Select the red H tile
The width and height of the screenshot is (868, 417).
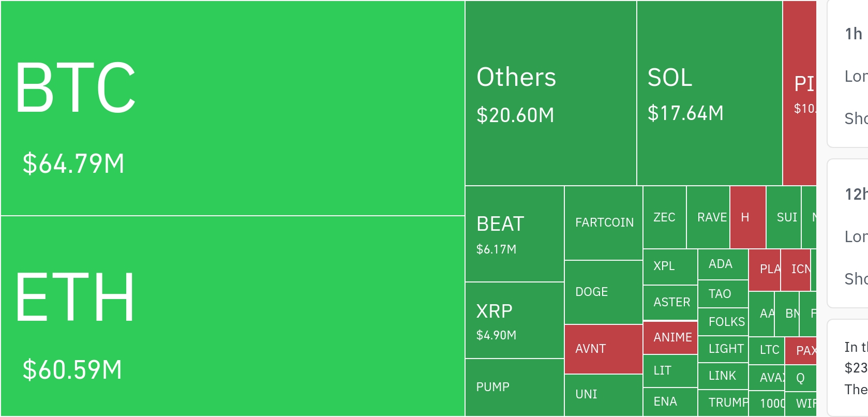(748, 217)
